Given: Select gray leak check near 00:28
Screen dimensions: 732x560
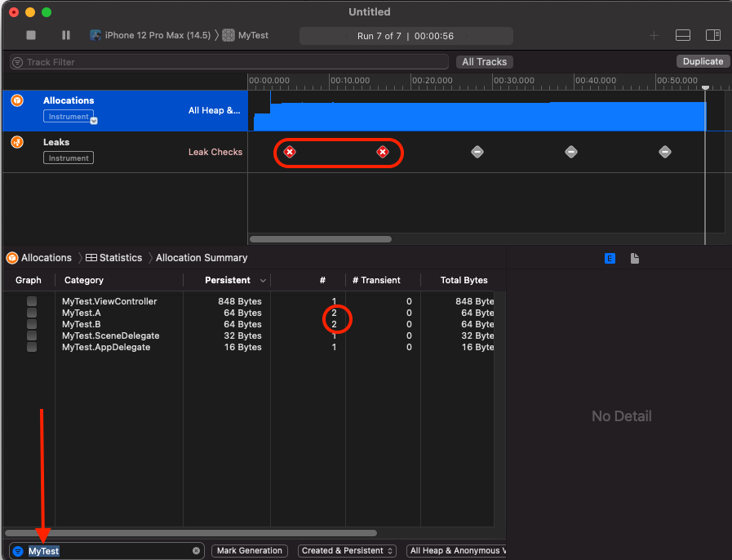Looking at the screenshot, I should (477, 152).
